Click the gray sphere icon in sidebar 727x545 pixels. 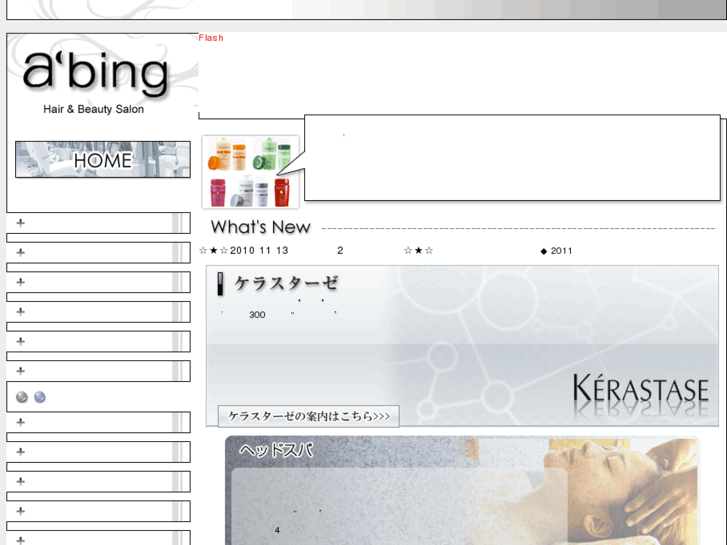coord(22,397)
